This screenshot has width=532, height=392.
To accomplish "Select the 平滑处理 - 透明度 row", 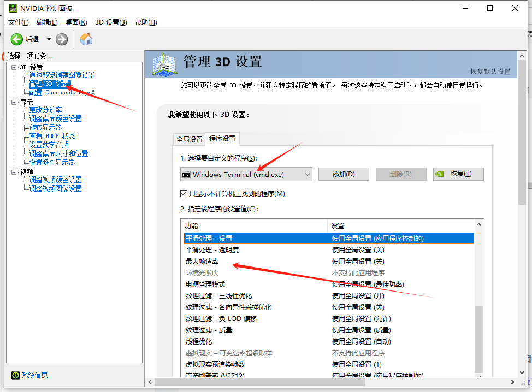I will 328,250.
